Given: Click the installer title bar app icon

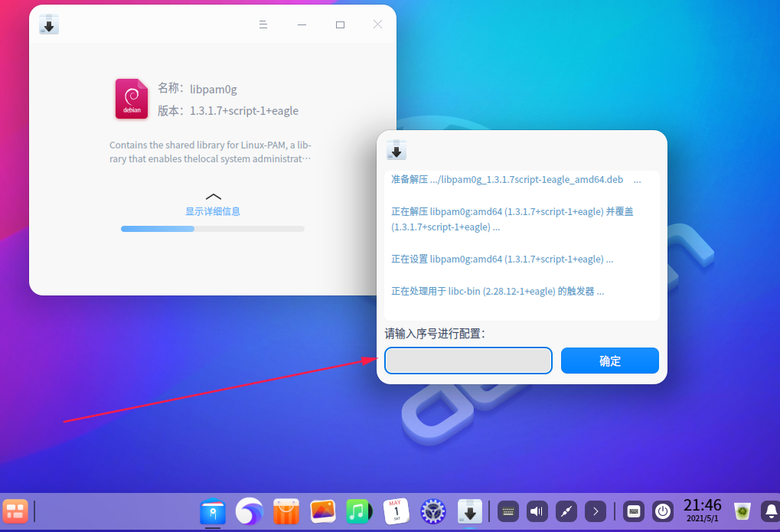Looking at the screenshot, I should point(49,24).
